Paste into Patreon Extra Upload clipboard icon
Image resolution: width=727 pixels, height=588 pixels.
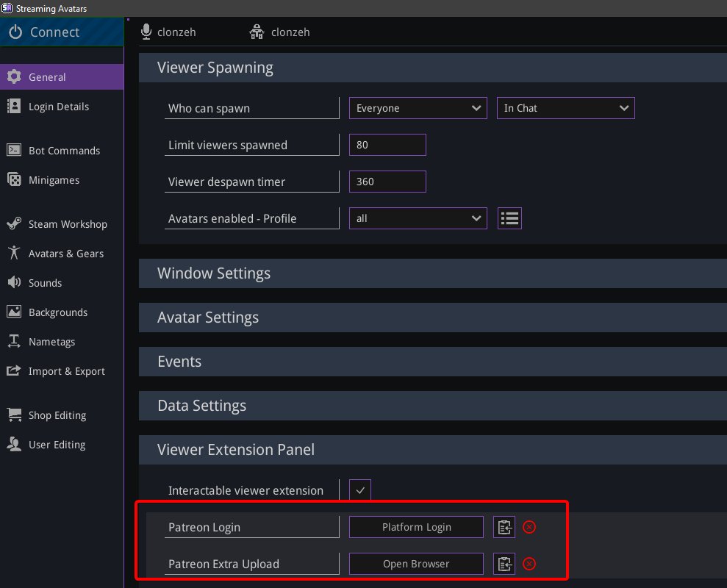(504, 564)
